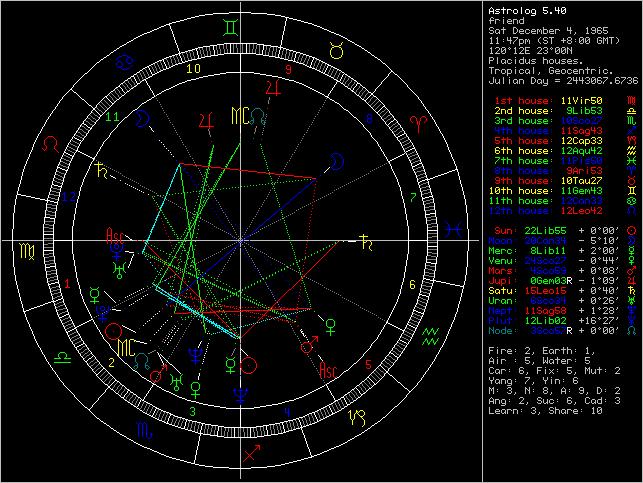
Task: Select the 'Sun: 22Lib55' row in the sidebar
Action: click(554, 228)
